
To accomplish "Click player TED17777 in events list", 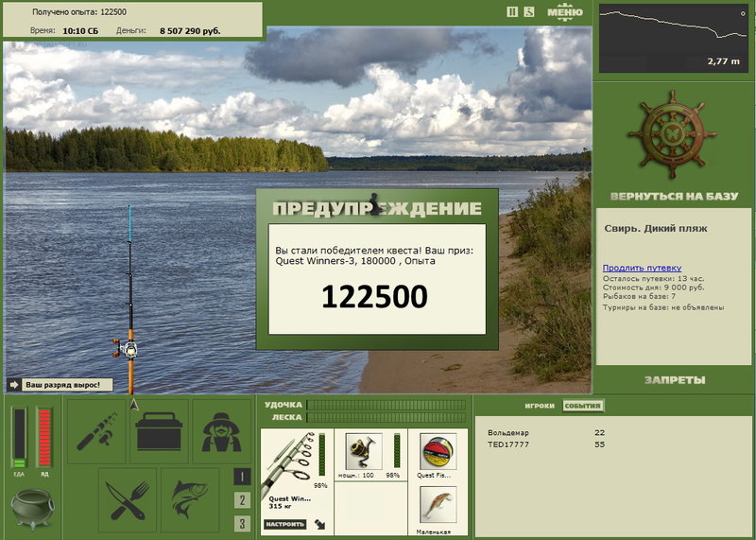I will (x=508, y=444).
